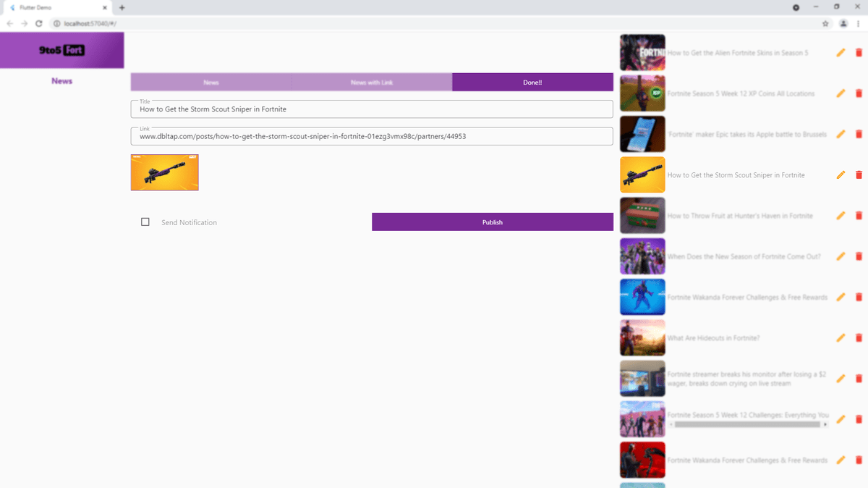The image size is (868, 488).
Task: Edit the Epic Apple battle to Brussels article
Action: click(841, 134)
